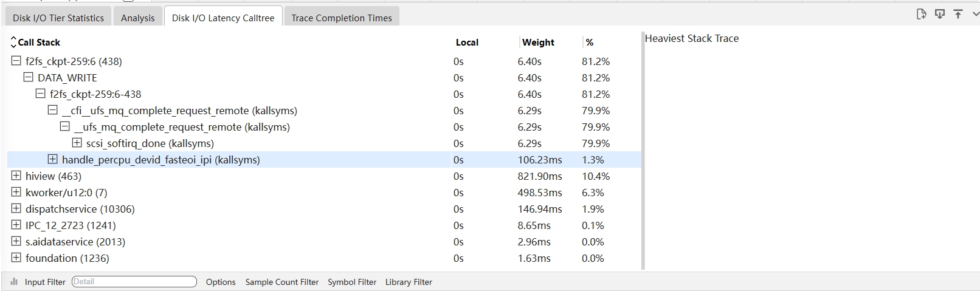Image resolution: width=980 pixels, height=291 pixels.
Task: Sort by the Weight column header
Action: pyautogui.click(x=538, y=43)
